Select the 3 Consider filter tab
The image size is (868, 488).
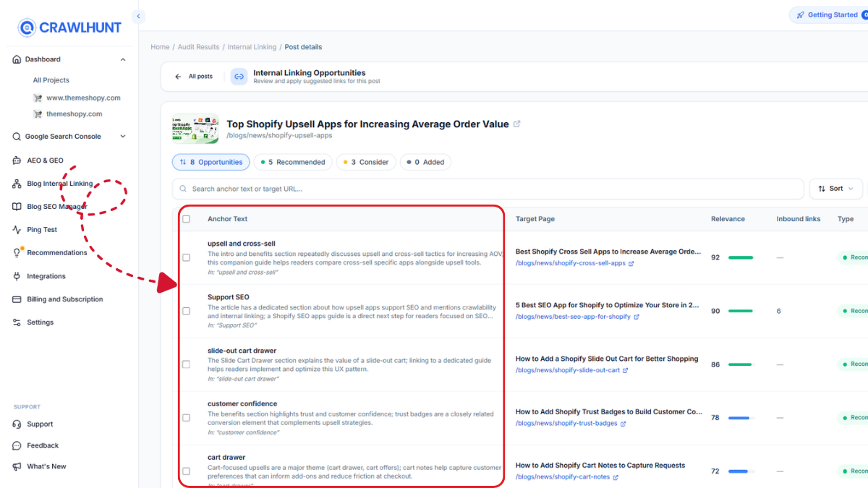[366, 162]
